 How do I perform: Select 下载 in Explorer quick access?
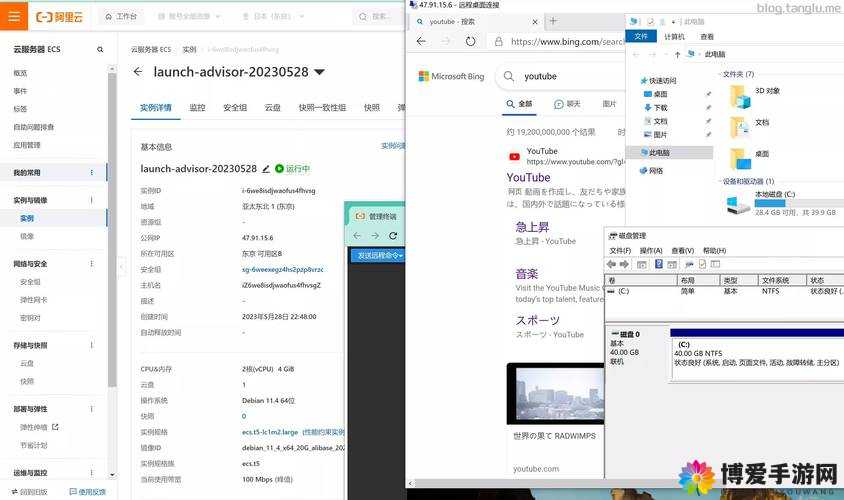click(656, 108)
